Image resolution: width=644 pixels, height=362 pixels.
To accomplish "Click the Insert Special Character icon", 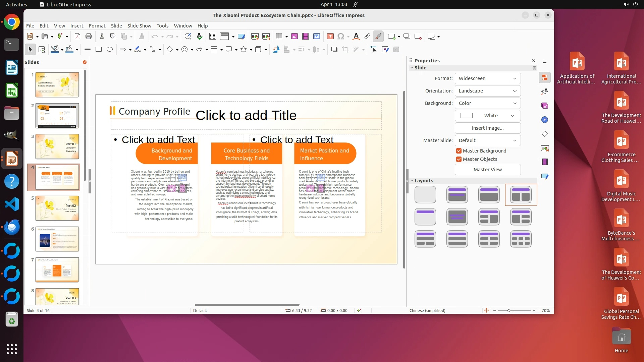I will [x=341, y=37].
